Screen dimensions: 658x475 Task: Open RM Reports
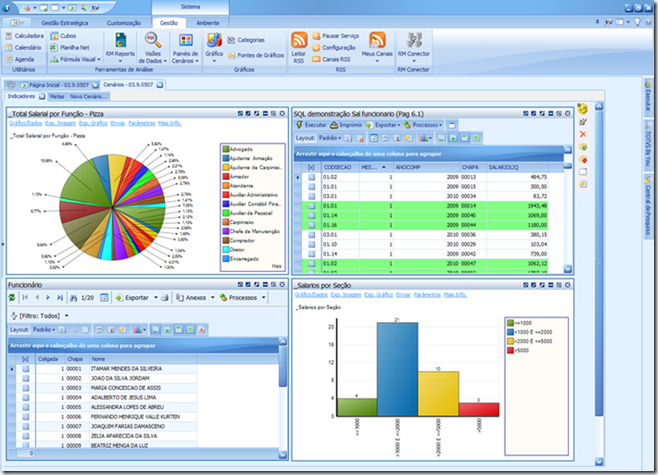120,46
